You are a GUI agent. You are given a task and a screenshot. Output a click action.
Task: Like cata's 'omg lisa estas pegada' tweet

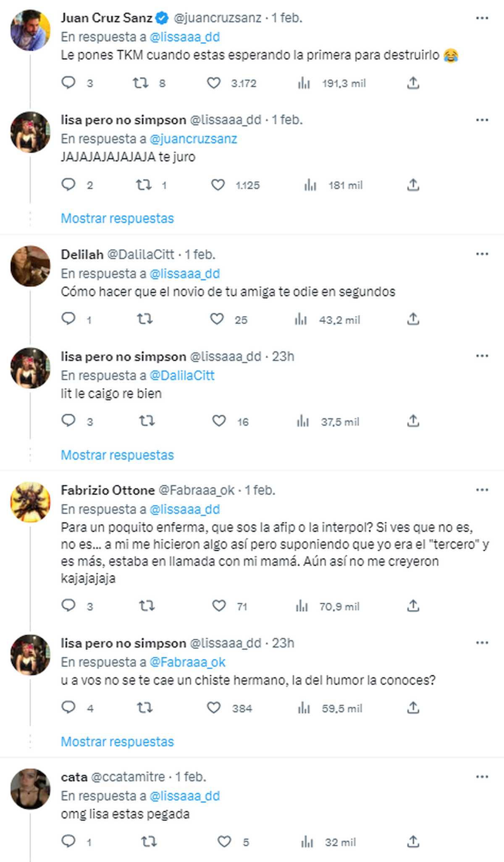coord(224,841)
